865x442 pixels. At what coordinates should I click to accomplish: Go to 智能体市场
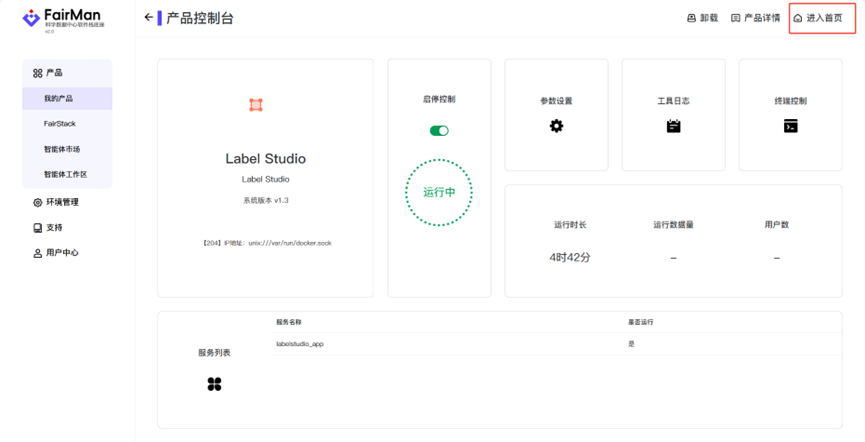tap(62, 149)
